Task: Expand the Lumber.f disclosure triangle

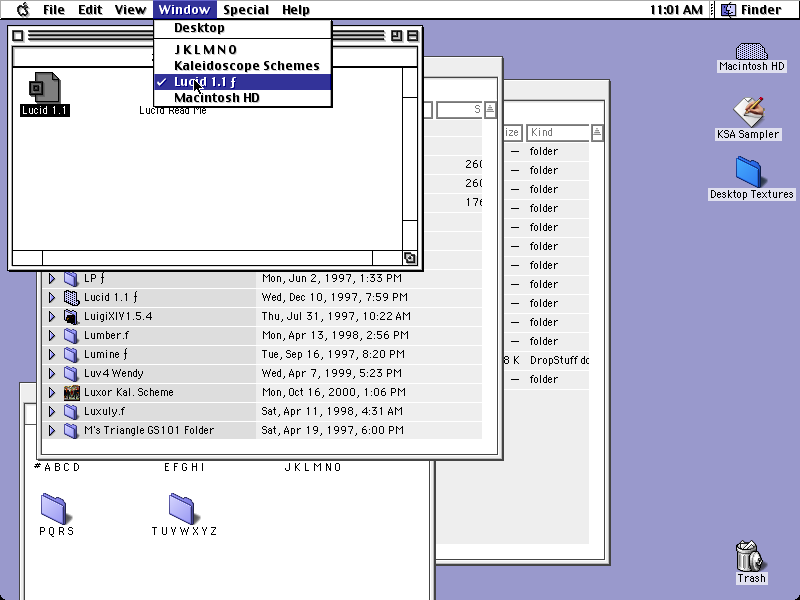Action: (52, 335)
